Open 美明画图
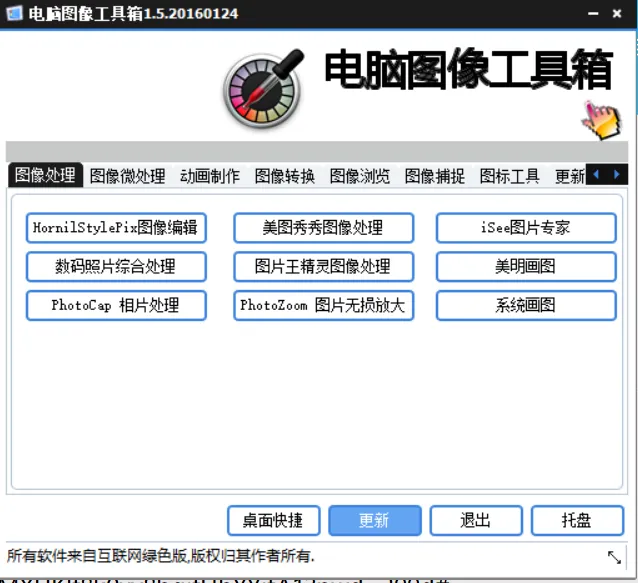638x583 pixels. coord(526,266)
